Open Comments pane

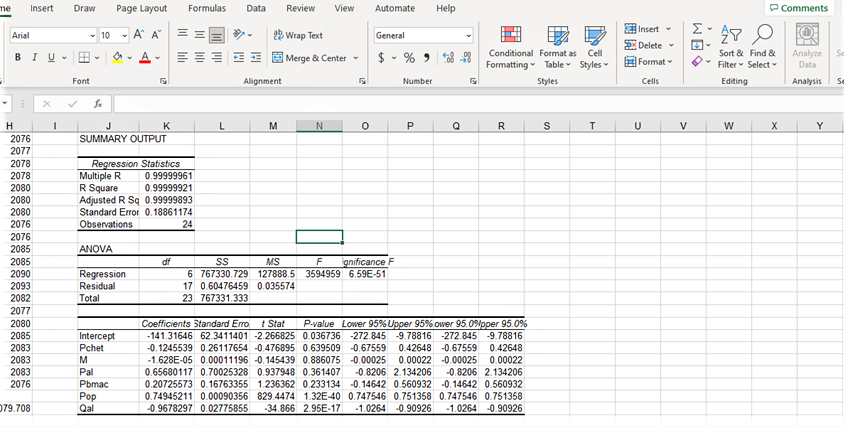(x=799, y=8)
